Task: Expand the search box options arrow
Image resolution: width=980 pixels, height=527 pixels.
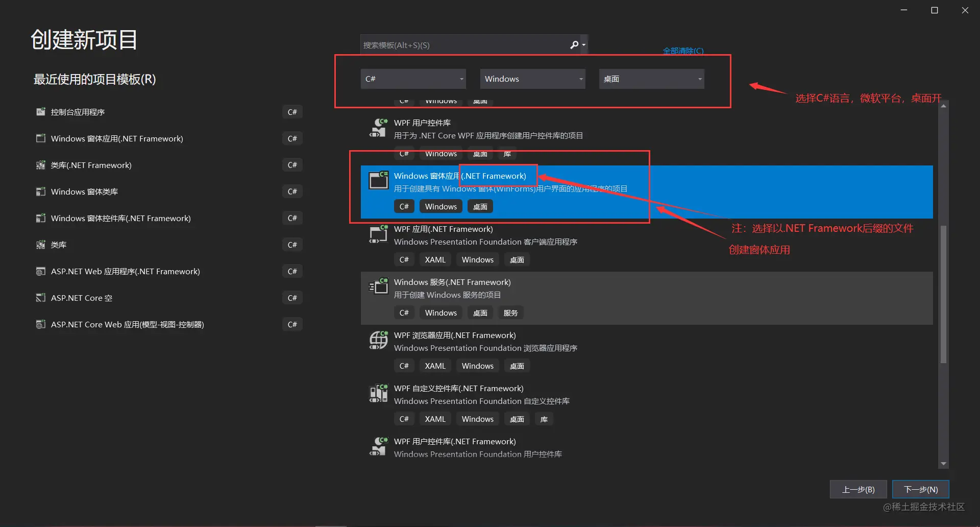Action: tap(584, 45)
